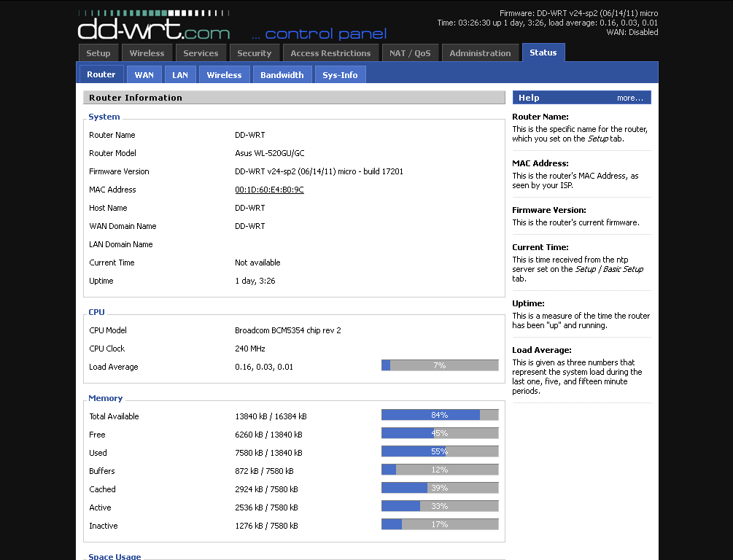733x560 pixels.
Task: Open the Setup tab
Action: (98, 52)
